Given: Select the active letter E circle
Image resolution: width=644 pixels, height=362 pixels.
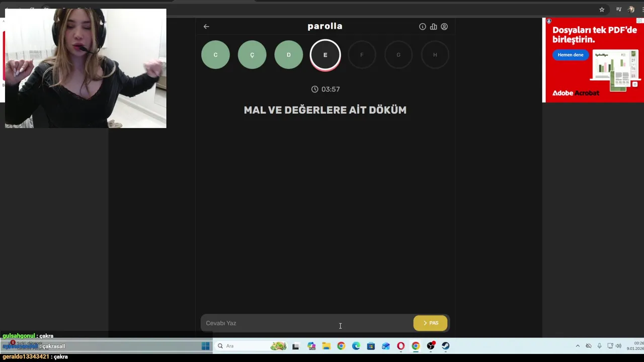Looking at the screenshot, I should click(x=325, y=55).
